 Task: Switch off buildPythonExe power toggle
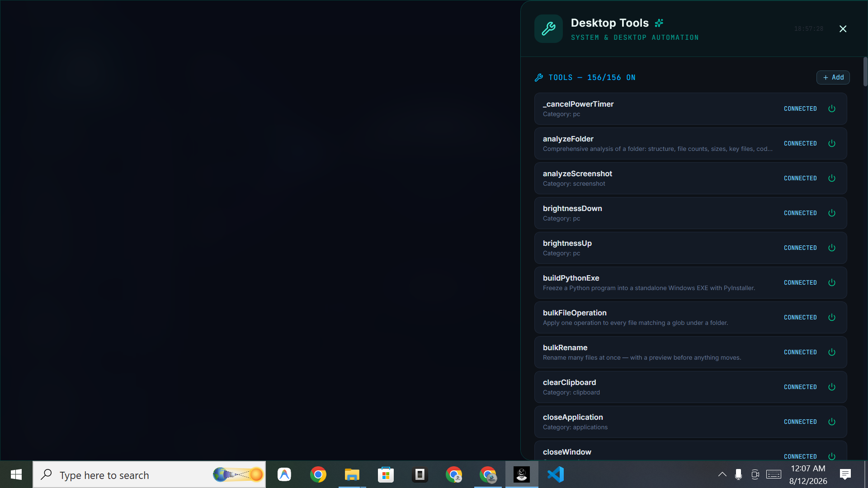coord(831,283)
